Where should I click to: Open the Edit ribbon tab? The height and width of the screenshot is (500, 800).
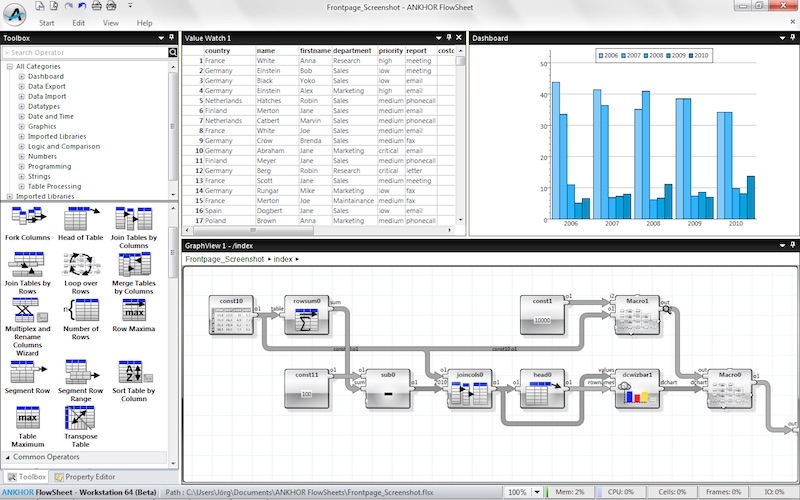tap(79, 23)
